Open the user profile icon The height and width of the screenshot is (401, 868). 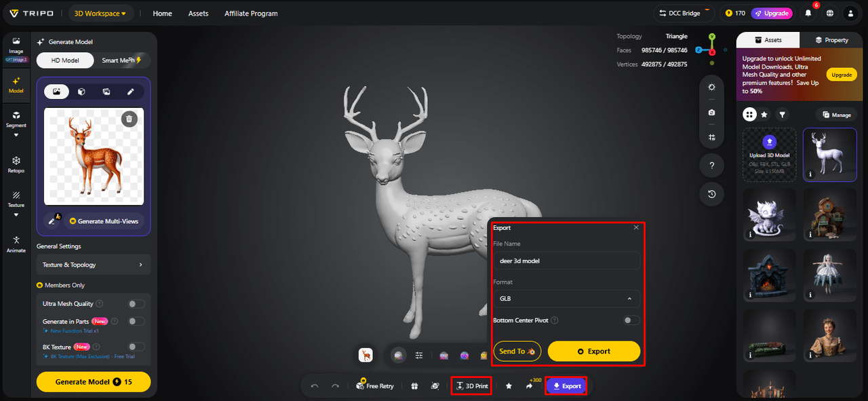tap(850, 13)
